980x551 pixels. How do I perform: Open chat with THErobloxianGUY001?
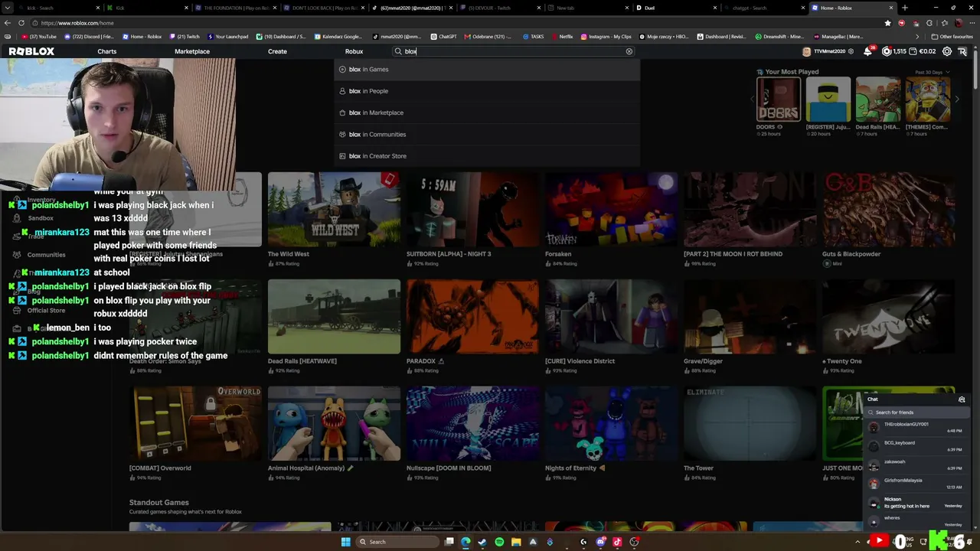click(916, 427)
